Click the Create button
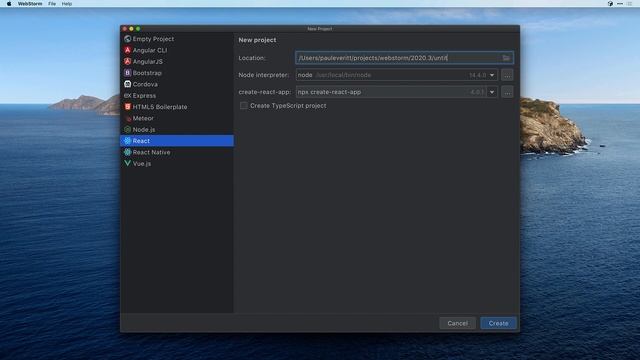Image resolution: width=640 pixels, height=360 pixels. click(x=498, y=323)
